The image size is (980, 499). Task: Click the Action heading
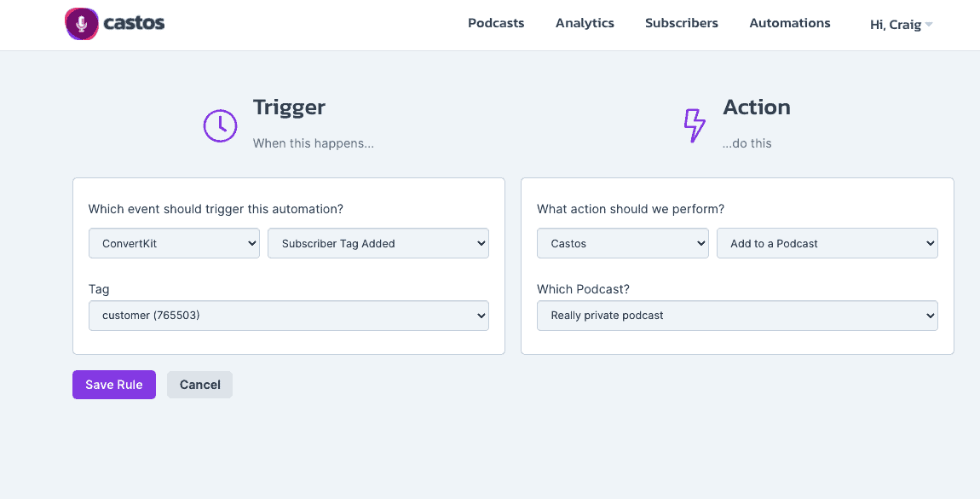757,107
